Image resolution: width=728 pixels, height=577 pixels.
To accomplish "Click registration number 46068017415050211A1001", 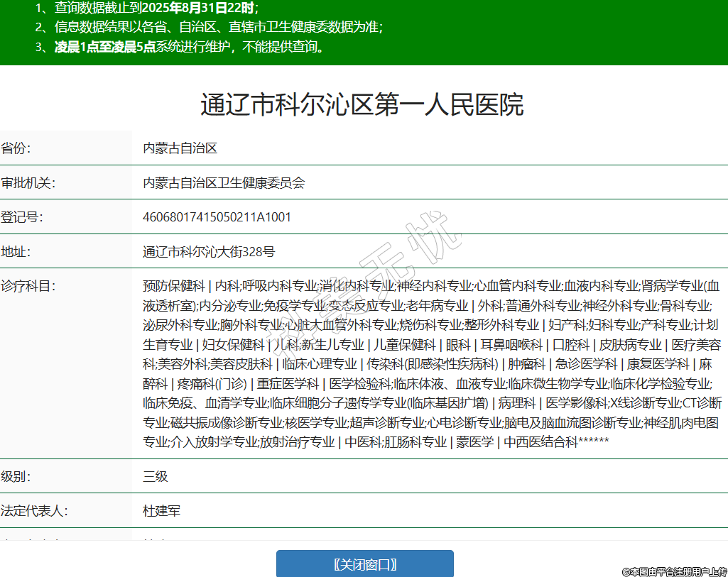I will tap(217, 217).
